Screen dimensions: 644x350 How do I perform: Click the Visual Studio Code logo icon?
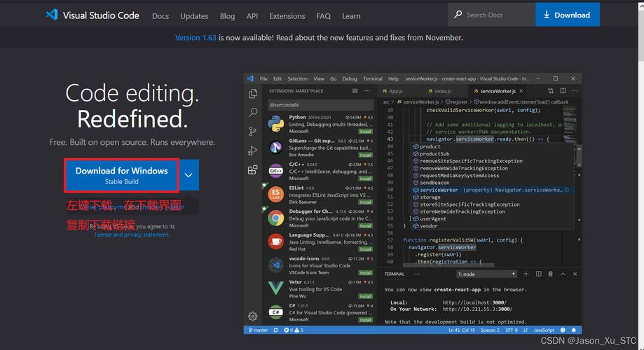52,15
